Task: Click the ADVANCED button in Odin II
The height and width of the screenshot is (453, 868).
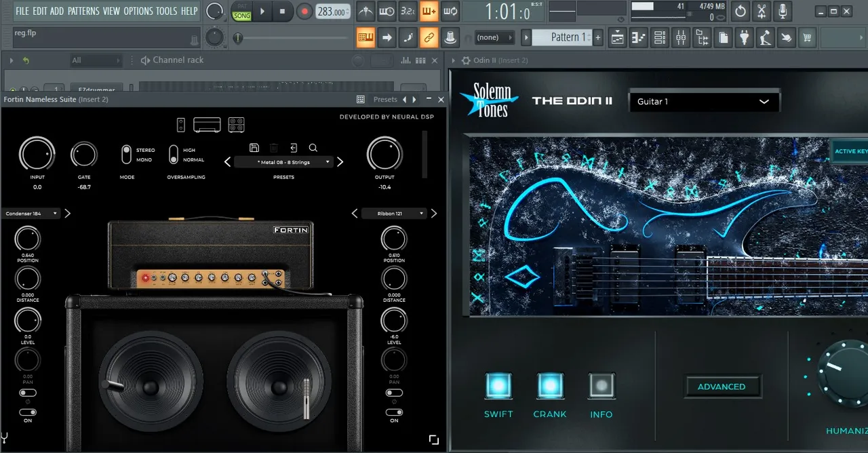Action: (722, 387)
